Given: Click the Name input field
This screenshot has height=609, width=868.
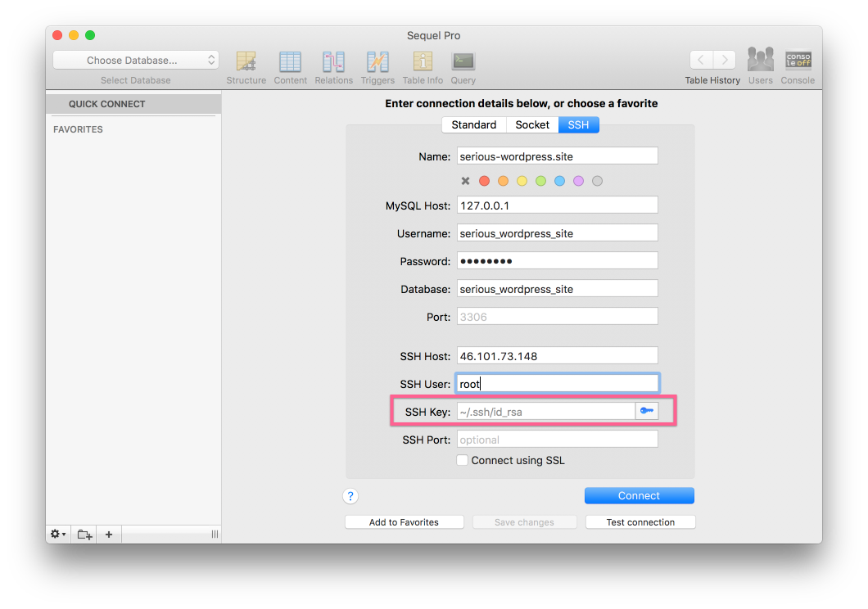Looking at the screenshot, I should point(558,156).
